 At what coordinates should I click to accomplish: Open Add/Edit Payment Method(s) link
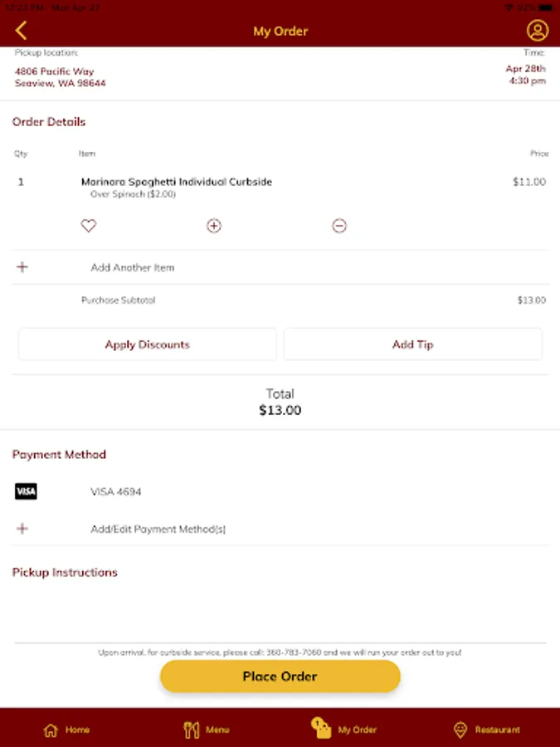pos(158,529)
